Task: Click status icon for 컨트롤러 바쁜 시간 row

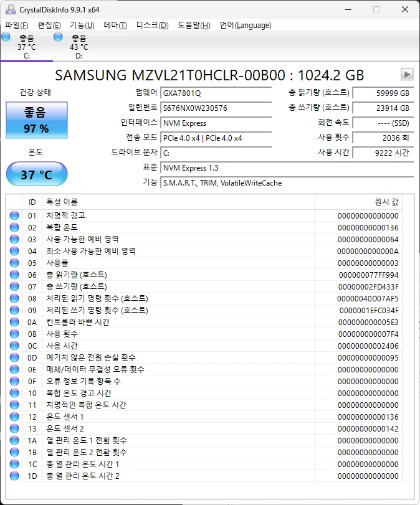Action: (x=14, y=322)
